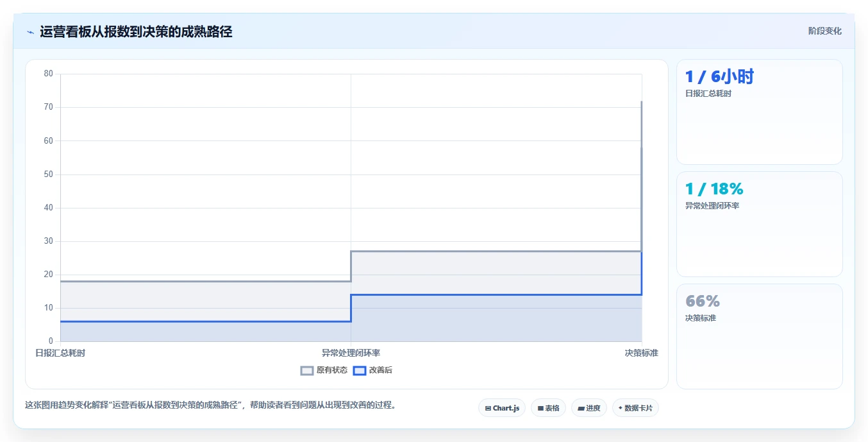Open the 日报汇总耗时 metric card

coord(760,112)
